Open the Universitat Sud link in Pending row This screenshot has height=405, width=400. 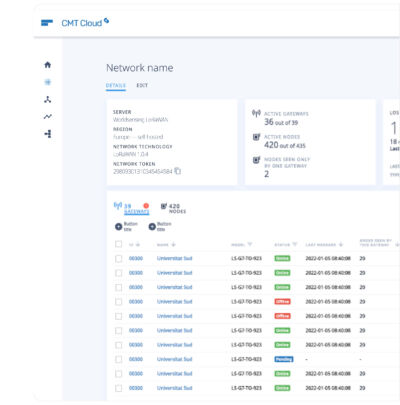[174, 359]
